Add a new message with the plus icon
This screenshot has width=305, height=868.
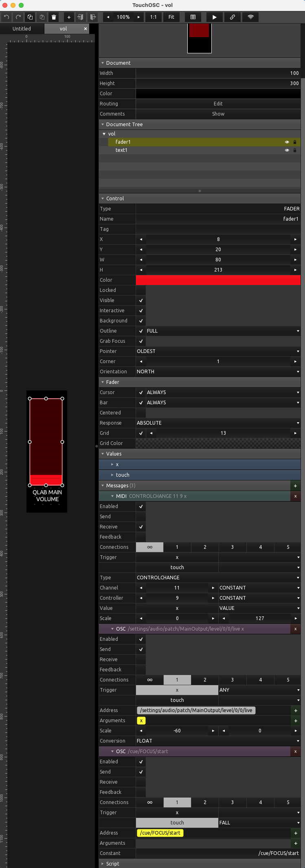(295, 486)
